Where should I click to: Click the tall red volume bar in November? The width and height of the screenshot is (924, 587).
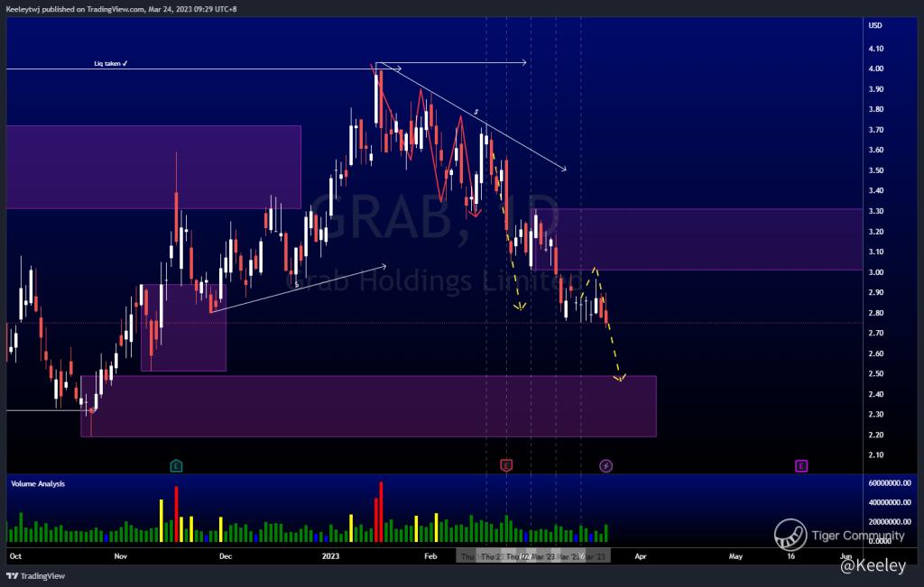coord(176,514)
